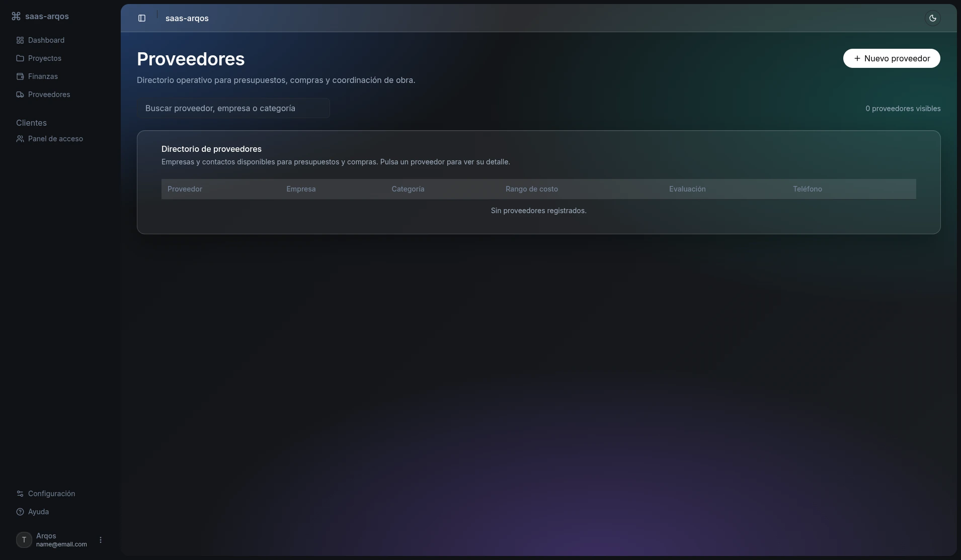Toggle dark mode with the moon icon
The height and width of the screenshot is (560, 961).
932,18
